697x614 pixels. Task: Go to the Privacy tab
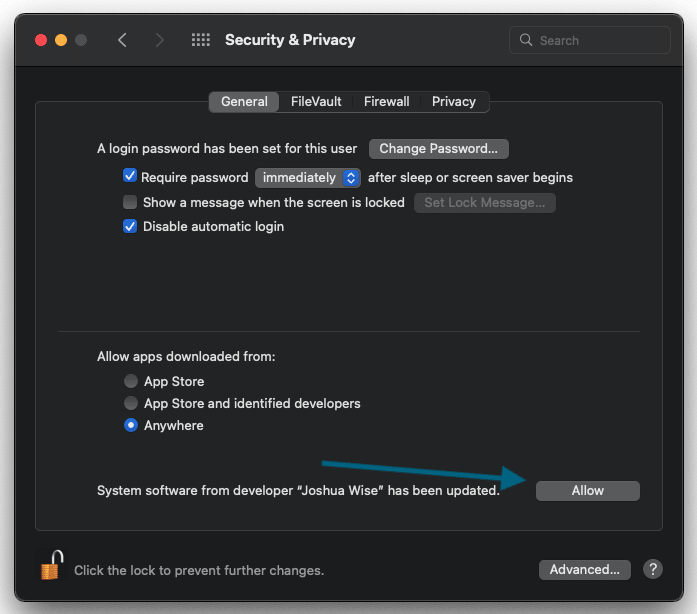[x=454, y=102]
